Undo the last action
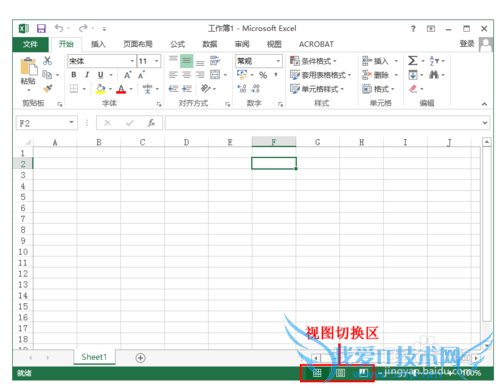The width and height of the screenshot is (500, 389). [x=59, y=28]
